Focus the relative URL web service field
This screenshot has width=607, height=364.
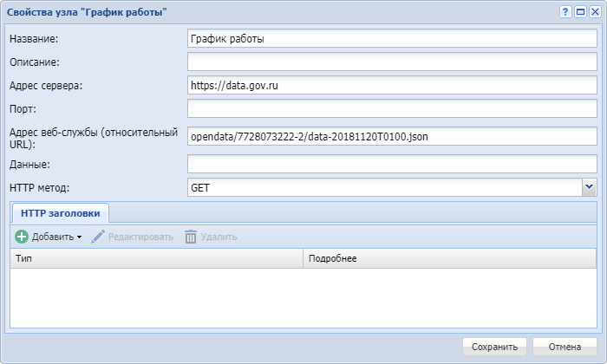391,136
